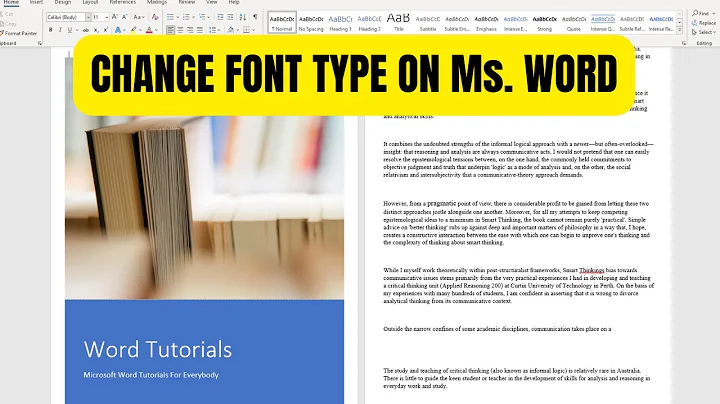Click the increase font size icon
The width and height of the screenshot is (720, 404).
(115, 17)
